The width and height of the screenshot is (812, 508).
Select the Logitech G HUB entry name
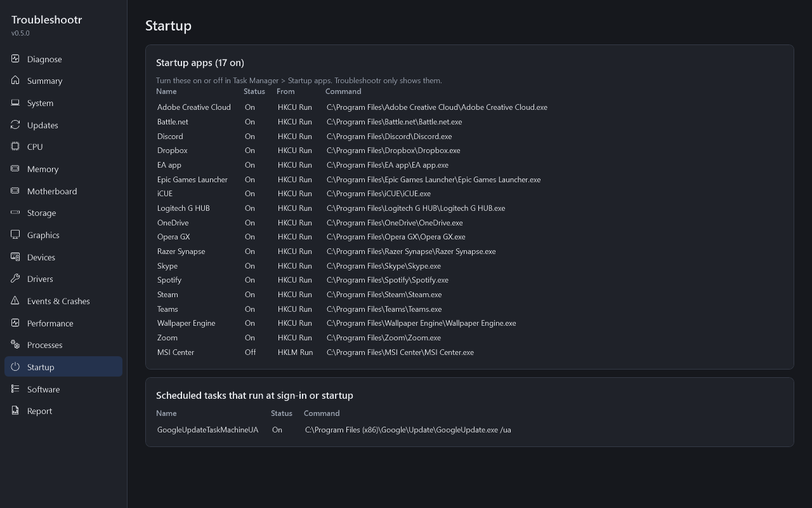(x=183, y=208)
